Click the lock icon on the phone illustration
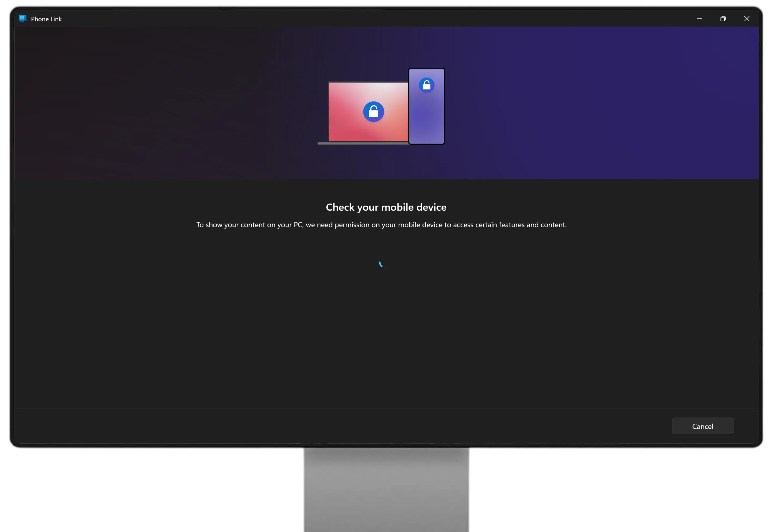This screenshot has width=773, height=532. [x=426, y=85]
